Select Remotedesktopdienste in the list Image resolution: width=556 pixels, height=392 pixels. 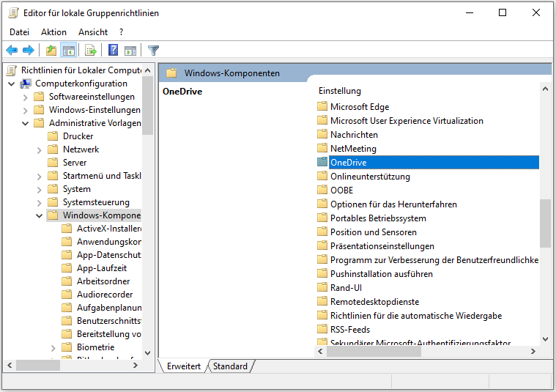tap(374, 302)
